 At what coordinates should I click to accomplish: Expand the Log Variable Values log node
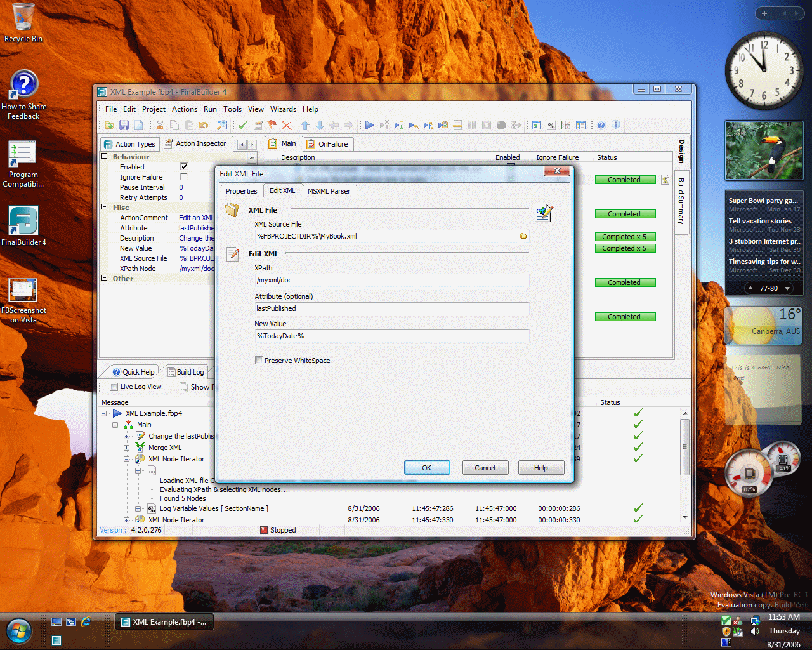(x=138, y=508)
